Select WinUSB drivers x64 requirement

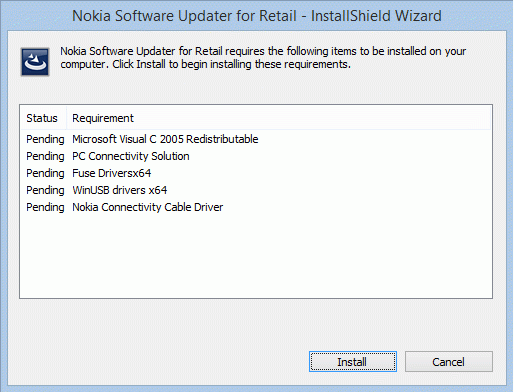point(120,190)
